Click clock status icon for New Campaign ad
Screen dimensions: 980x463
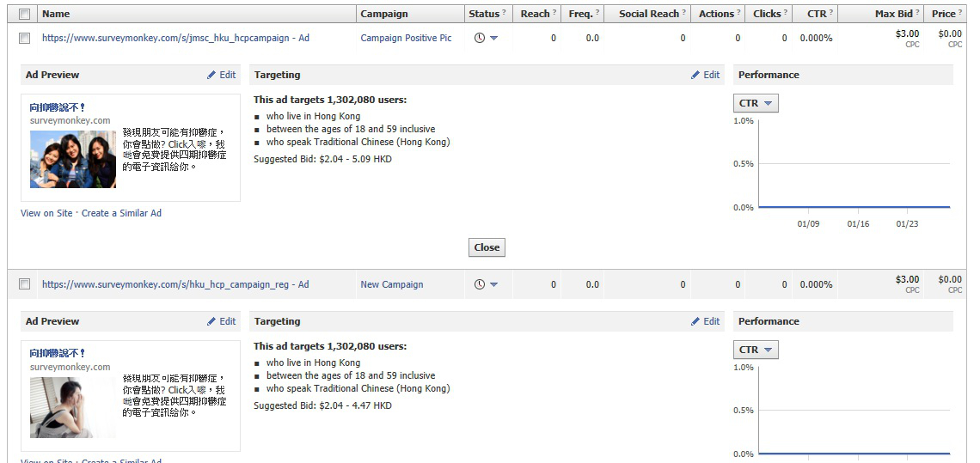480,285
